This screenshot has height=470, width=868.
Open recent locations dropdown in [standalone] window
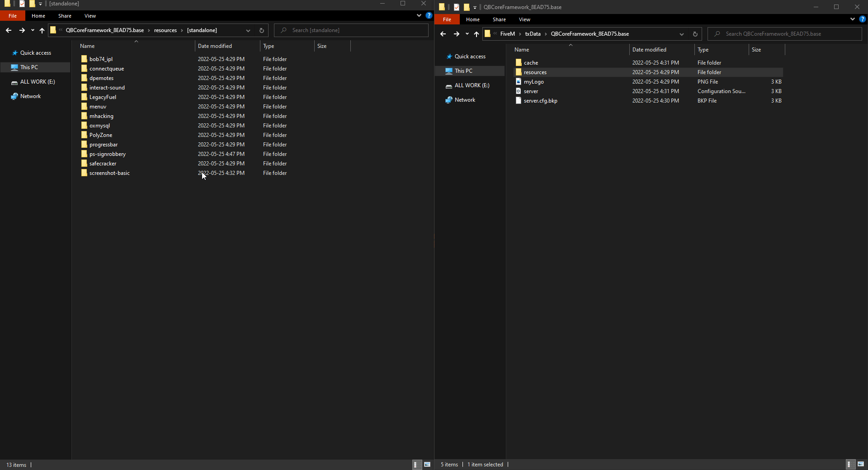33,30
